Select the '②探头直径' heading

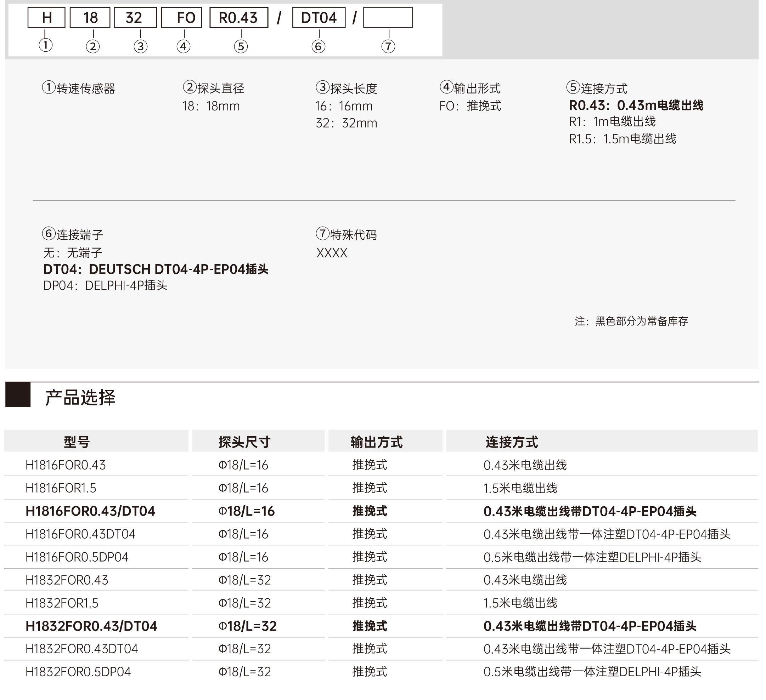(x=214, y=88)
